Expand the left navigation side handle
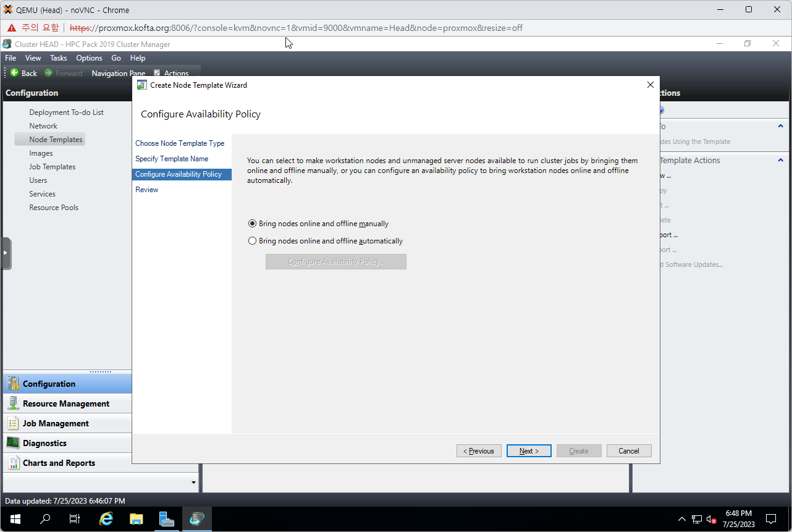Viewport: 792px width, 532px height. (x=6, y=253)
